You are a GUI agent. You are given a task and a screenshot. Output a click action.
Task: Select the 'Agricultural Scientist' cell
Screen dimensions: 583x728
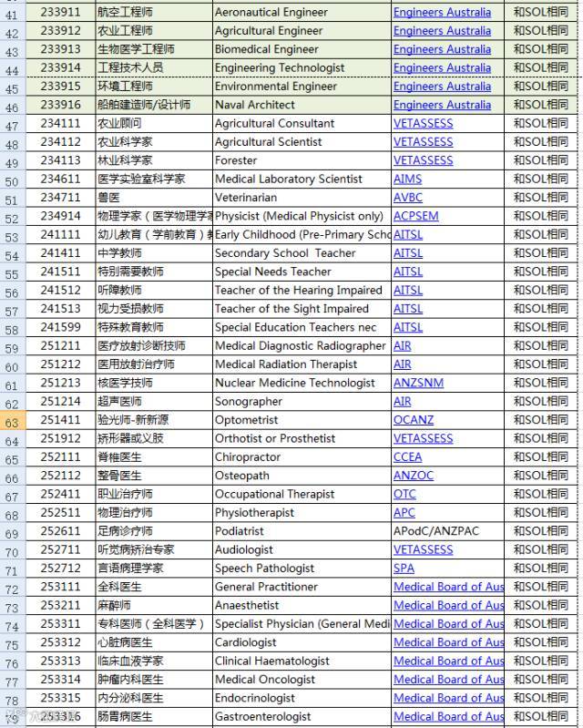[x=302, y=142]
